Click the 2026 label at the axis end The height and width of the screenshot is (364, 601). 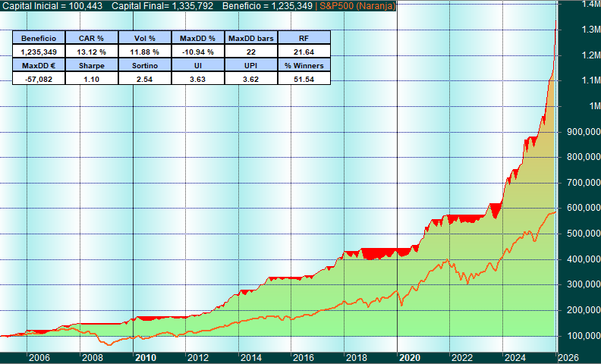(568, 357)
